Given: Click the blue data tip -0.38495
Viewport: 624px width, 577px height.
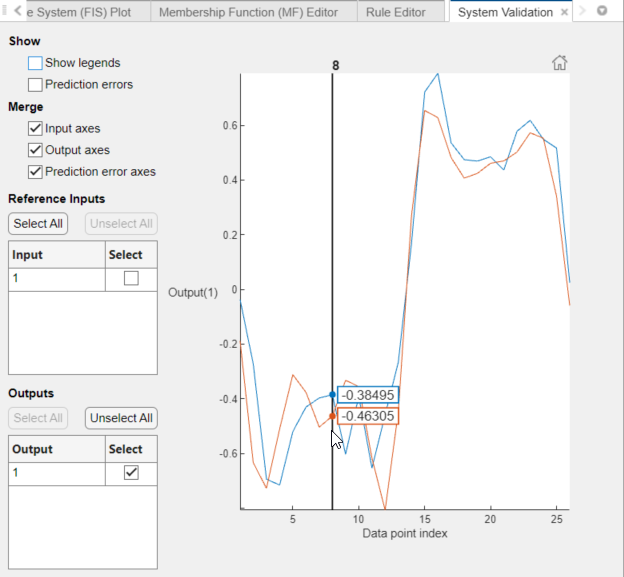Looking at the screenshot, I should pyautogui.click(x=367, y=395).
